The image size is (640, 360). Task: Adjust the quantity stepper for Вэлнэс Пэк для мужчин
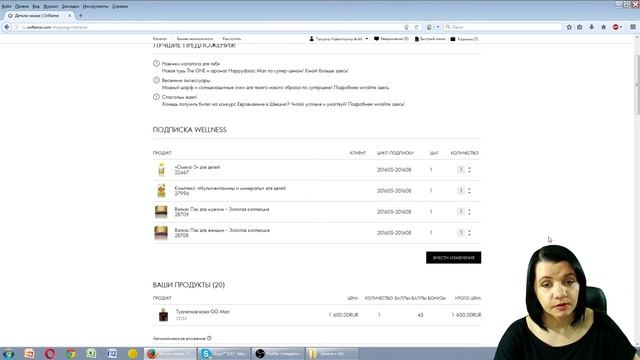point(469,211)
